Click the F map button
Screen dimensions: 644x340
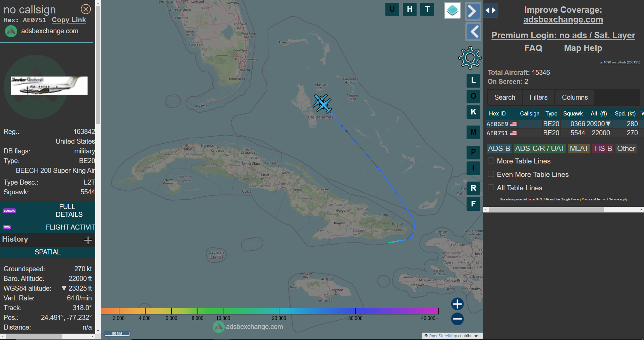(x=473, y=204)
